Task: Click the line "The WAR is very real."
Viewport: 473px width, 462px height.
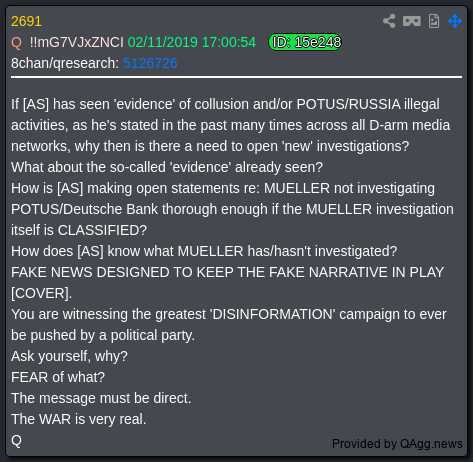Action: click(x=79, y=419)
